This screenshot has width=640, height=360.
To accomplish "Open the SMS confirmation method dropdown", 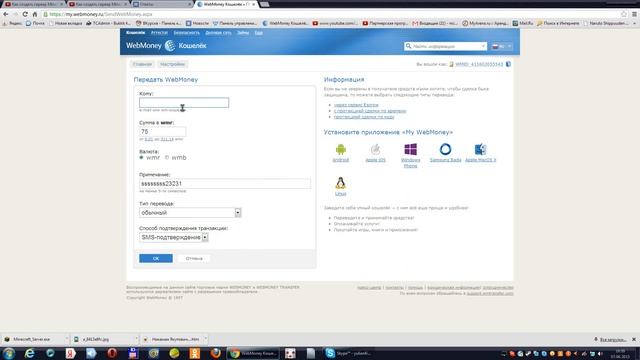I will (x=174, y=237).
